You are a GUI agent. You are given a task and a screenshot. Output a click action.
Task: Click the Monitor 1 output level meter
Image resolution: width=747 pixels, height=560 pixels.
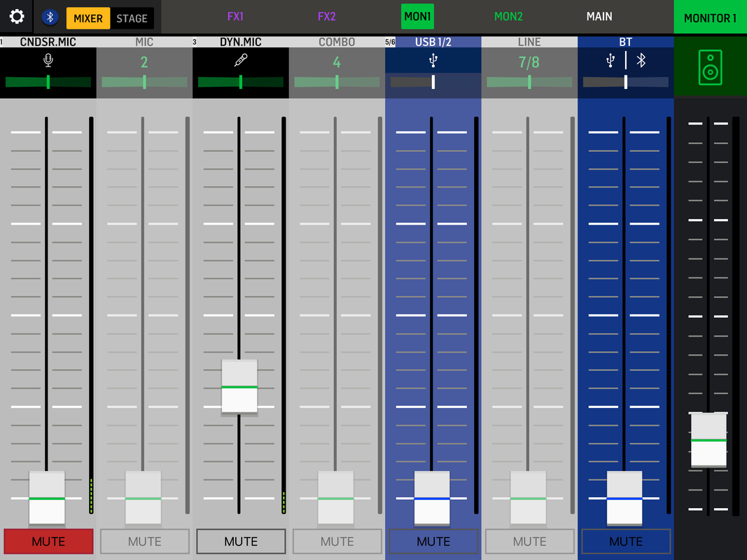click(x=736, y=316)
